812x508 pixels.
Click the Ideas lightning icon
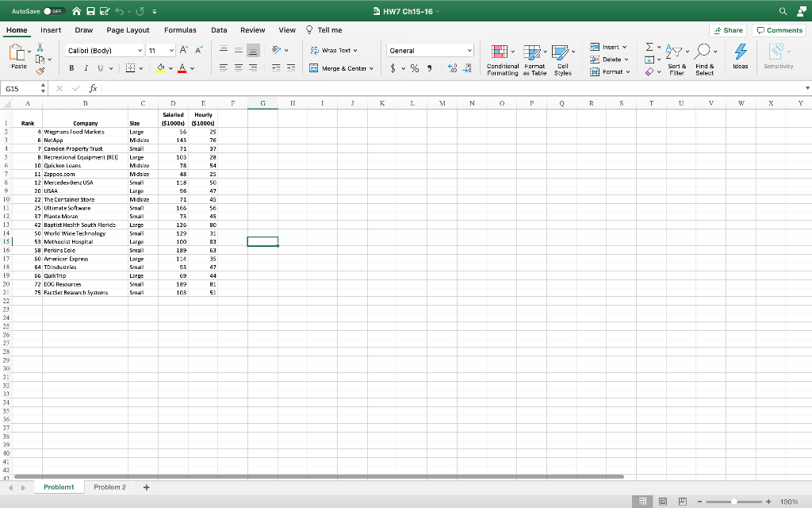coord(741,56)
